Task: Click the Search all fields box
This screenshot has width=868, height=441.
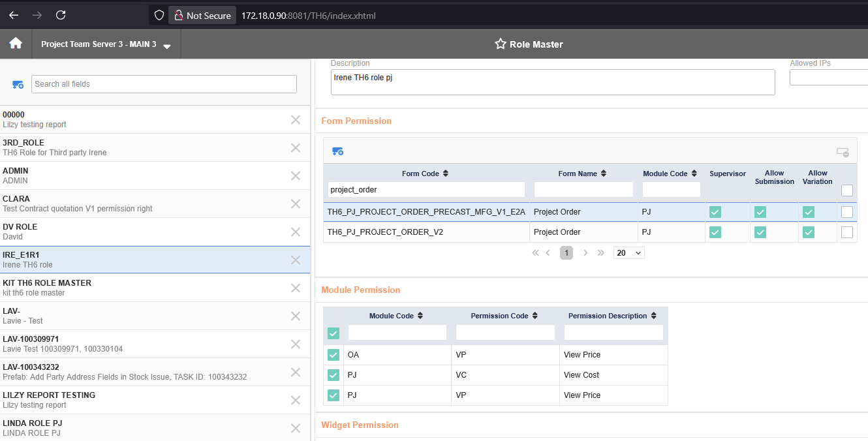Action: click(x=164, y=84)
